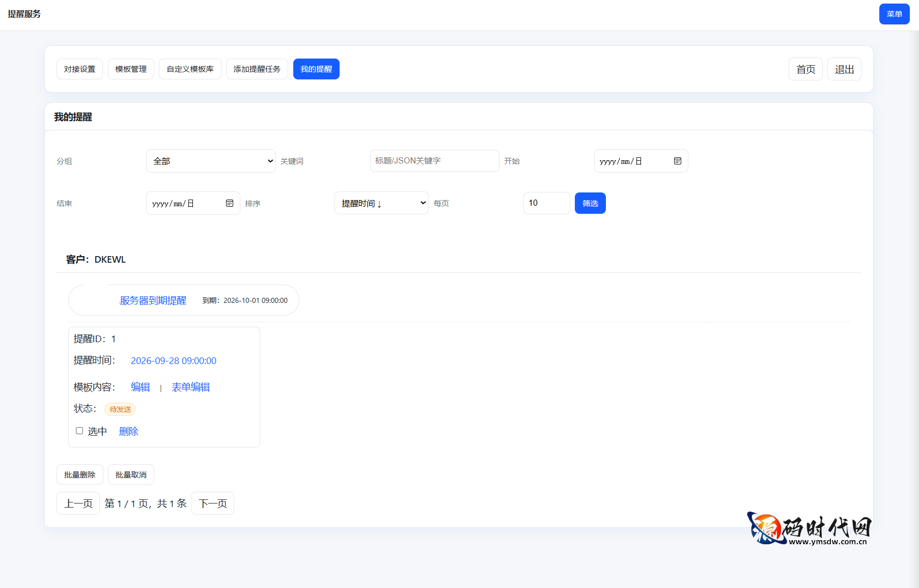Tick the 选中 checkbox for reminder 1
919x588 pixels.
pos(79,431)
